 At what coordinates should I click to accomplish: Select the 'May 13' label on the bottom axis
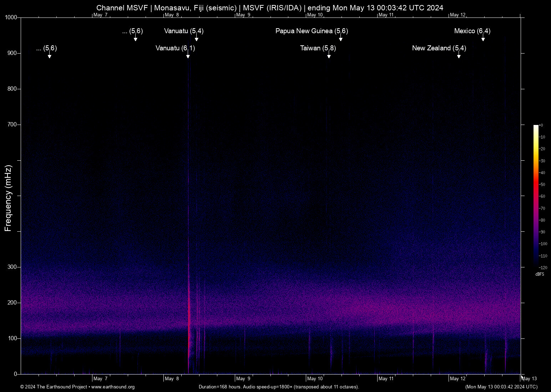(529, 379)
